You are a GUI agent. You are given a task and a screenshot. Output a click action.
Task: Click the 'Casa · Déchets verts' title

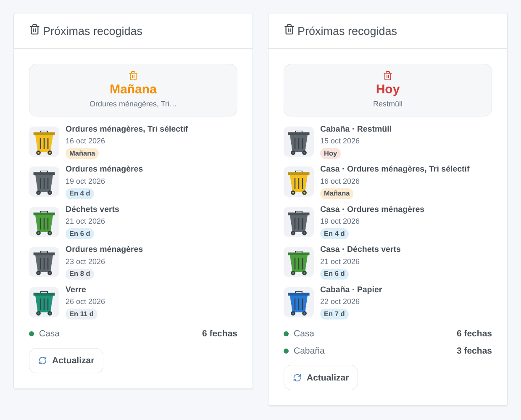(x=360, y=249)
